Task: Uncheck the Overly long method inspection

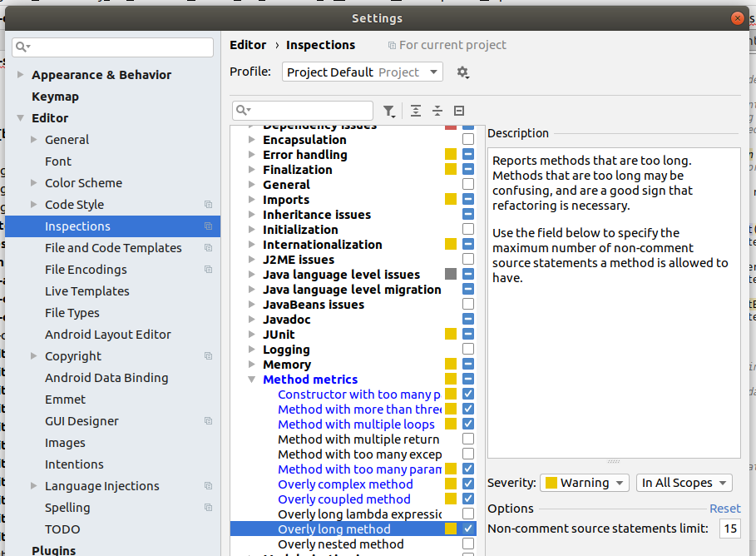Action: (467, 529)
